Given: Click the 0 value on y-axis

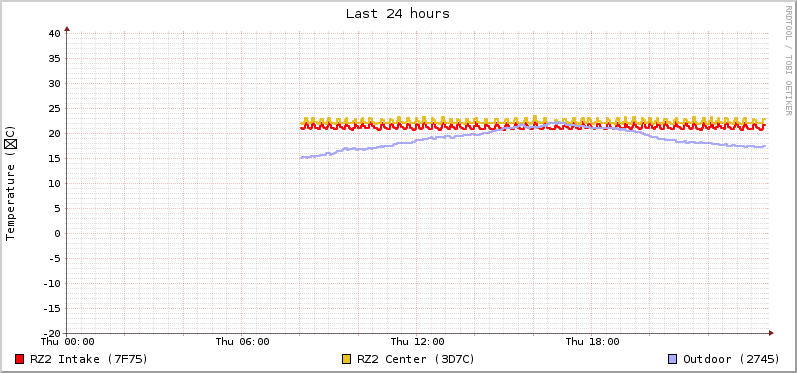Looking at the screenshot, I should (57, 233).
